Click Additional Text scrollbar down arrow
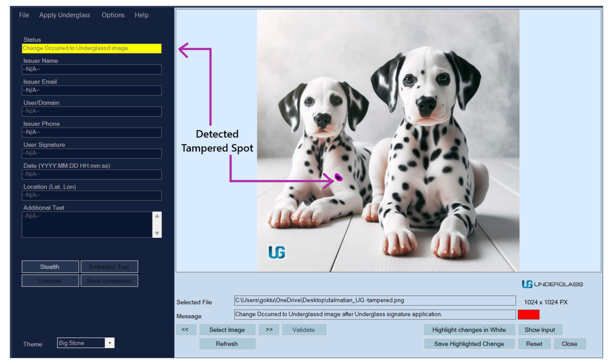Screen dimensions: 613x364 [x=157, y=233]
